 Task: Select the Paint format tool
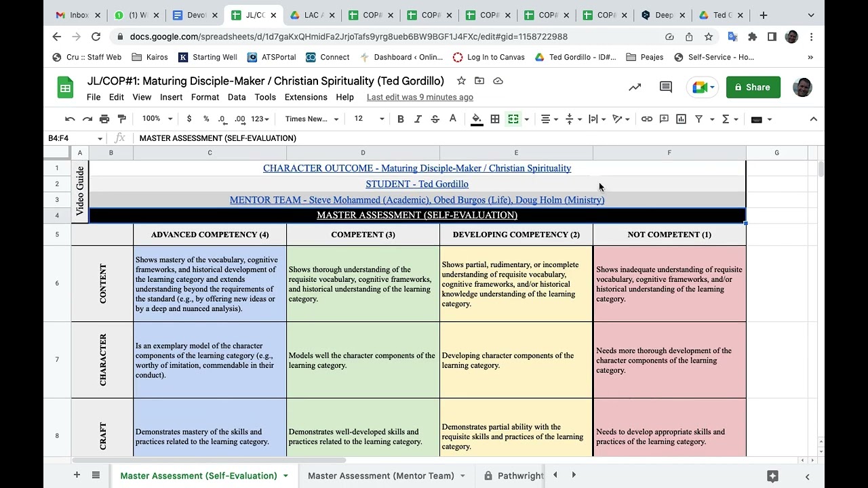click(x=122, y=119)
